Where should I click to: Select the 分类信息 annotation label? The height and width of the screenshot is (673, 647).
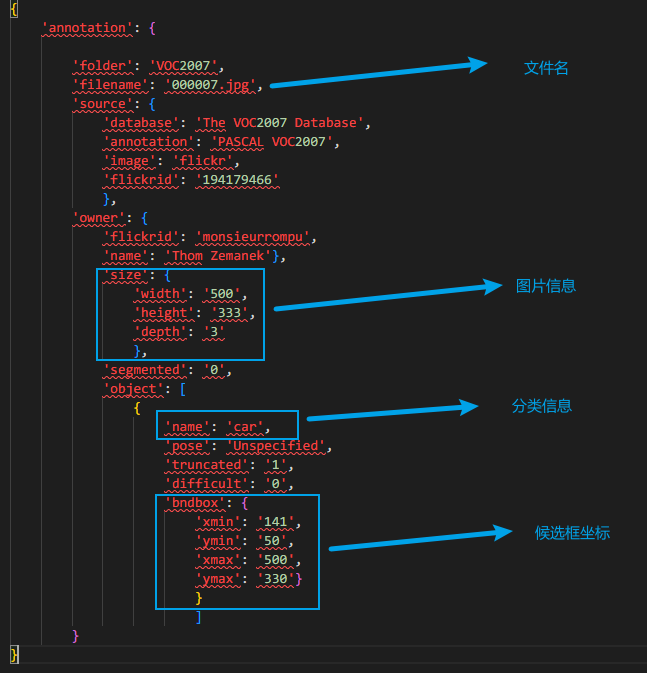pos(542,407)
